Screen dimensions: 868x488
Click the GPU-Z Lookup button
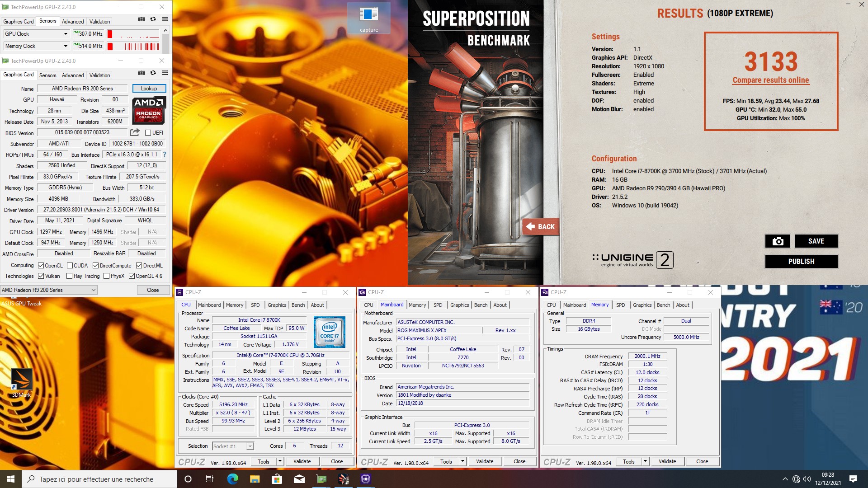(149, 89)
